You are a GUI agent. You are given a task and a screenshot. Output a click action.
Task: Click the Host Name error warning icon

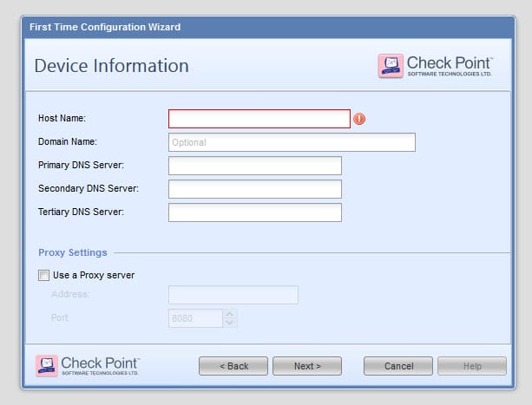(359, 119)
